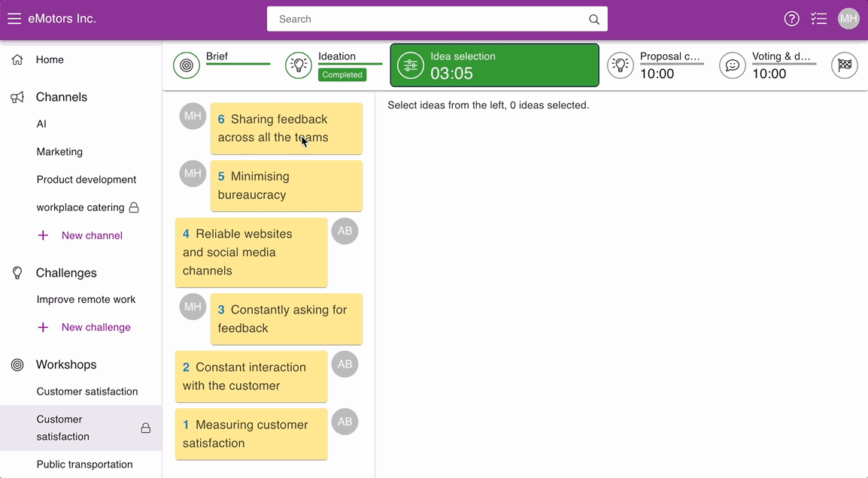Click the Voting & discussion chat icon
Screen dimensions: 868x478
click(x=733, y=65)
